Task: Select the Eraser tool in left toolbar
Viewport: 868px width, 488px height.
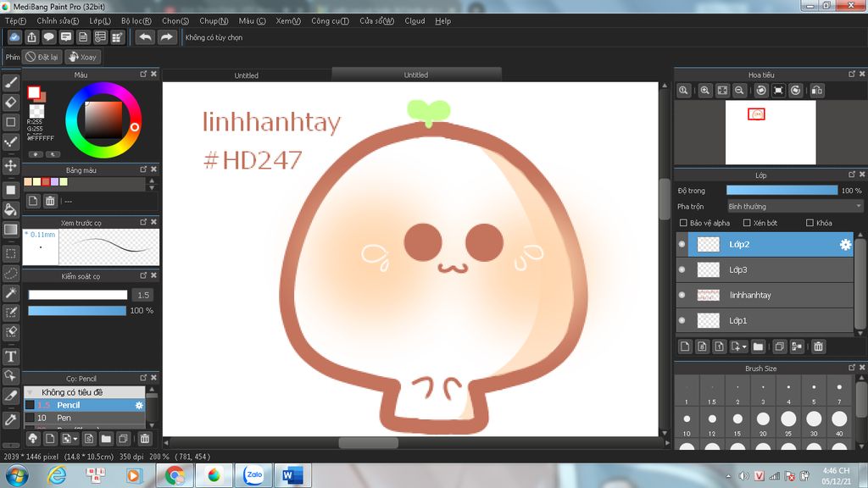Action: click(10, 103)
